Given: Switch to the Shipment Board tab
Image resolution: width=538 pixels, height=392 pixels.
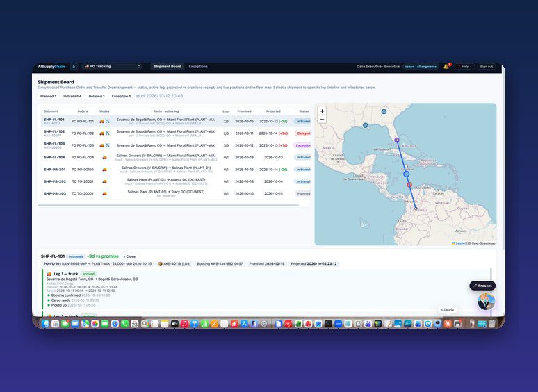Looking at the screenshot, I should (x=168, y=67).
